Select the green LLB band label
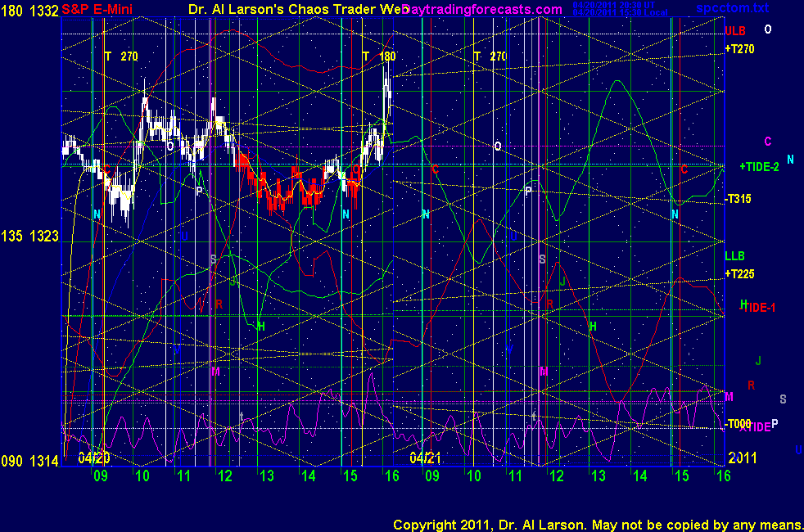Viewport: 804px width, 532px height. [x=734, y=255]
